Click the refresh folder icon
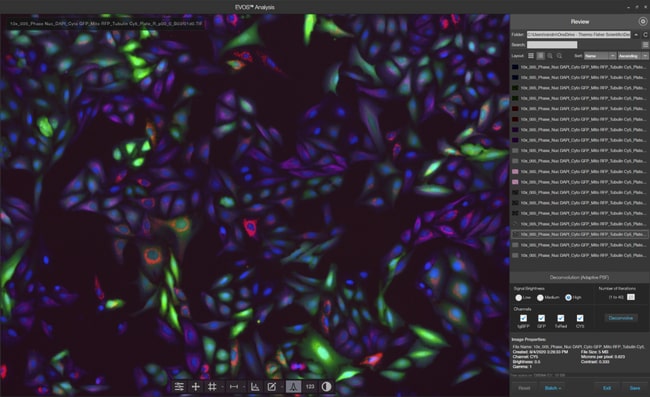650x397 pixels. [x=645, y=34]
